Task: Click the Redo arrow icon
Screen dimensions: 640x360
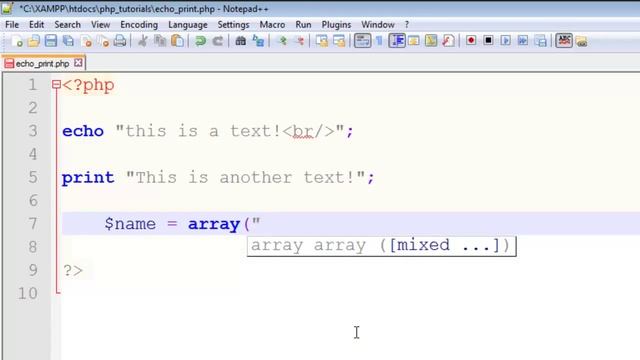Action: pos(218,41)
